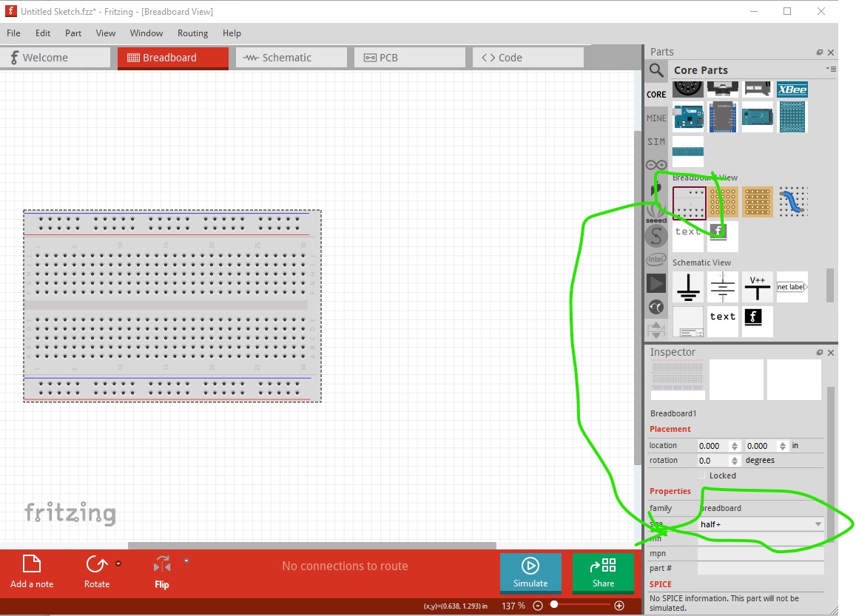856x616 pixels.
Task: Click the zoom in plus icon
Action: click(619, 606)
